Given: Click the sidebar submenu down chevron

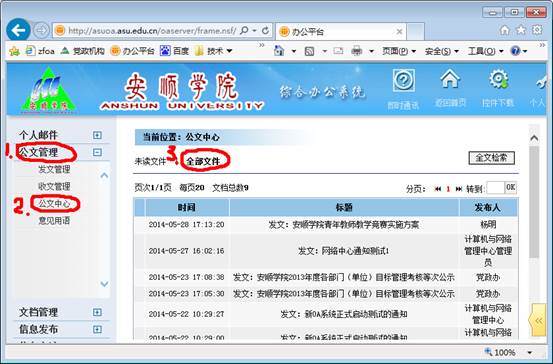Looking at the screenshot, I should pyautogui.click(x=104, y=284).
